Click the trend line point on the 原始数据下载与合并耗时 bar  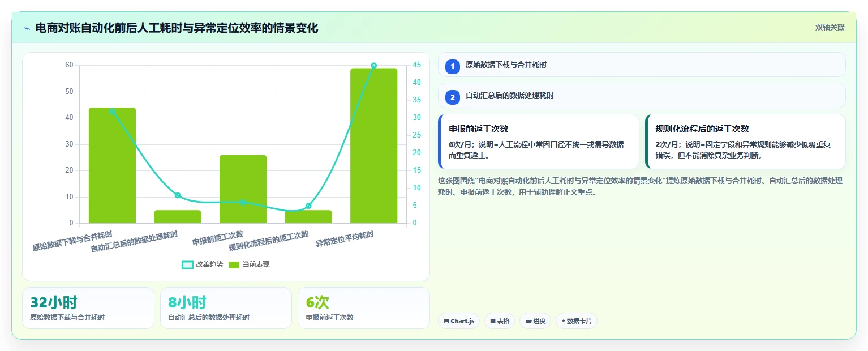112,111
